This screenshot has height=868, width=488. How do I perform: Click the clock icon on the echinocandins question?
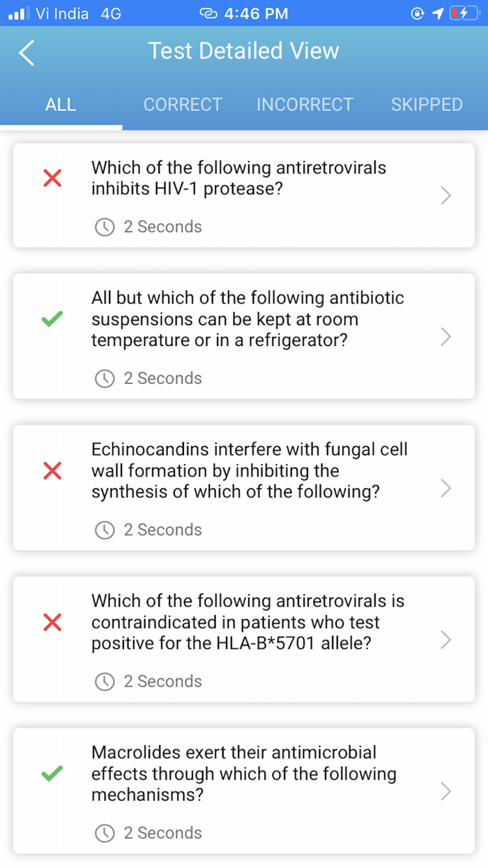[x=105, y=530]
